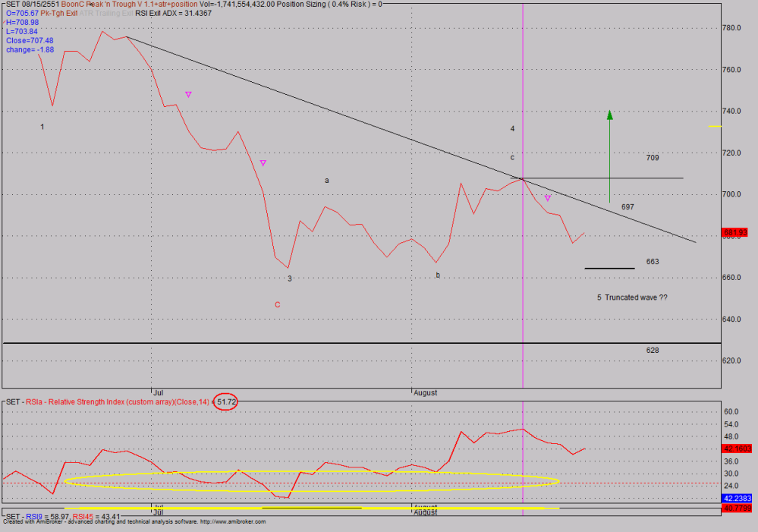Click the O=705.67 open value
Viewport: 758px width, 532px height.
coord(22,13)
